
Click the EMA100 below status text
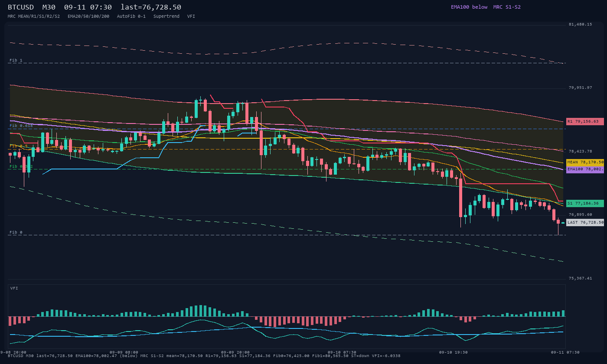coord(469,7)
